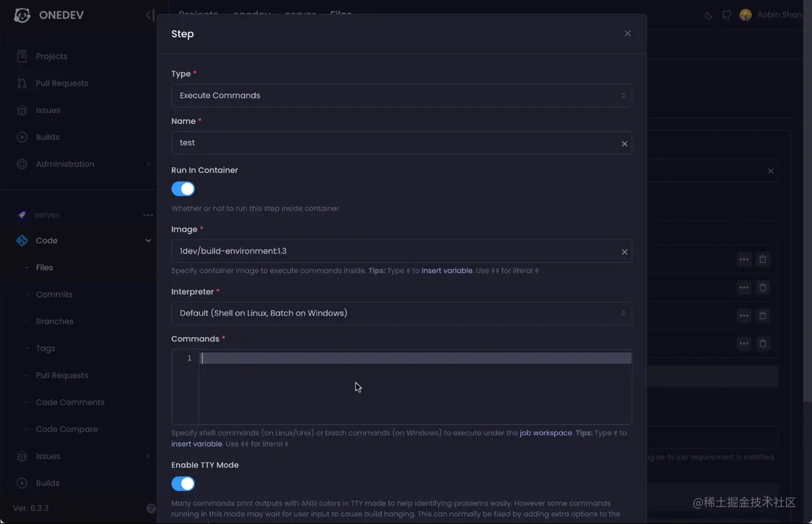The image size is (812, 524).
Task: Open the Type dropdown Execute Commands
Action: pyautogui.click(x=401, y=96)
